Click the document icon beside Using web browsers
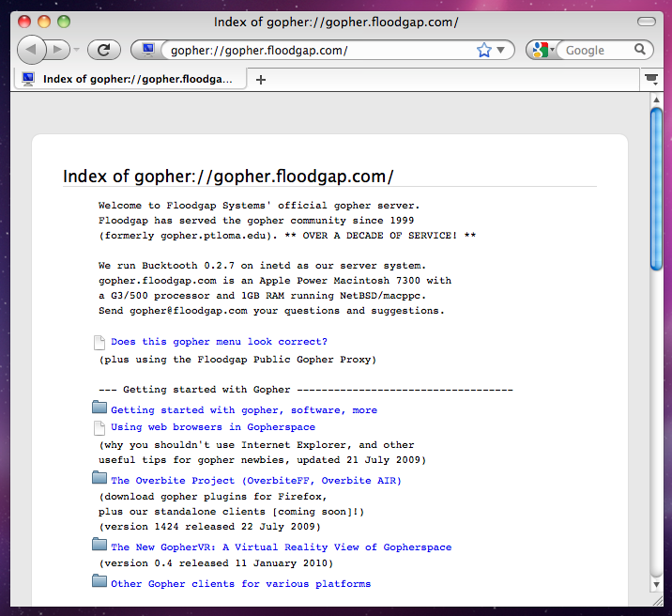 [100, 427]
